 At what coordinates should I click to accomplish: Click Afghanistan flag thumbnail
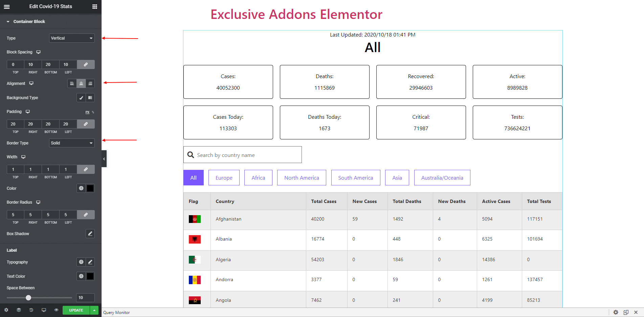(195, 219)
